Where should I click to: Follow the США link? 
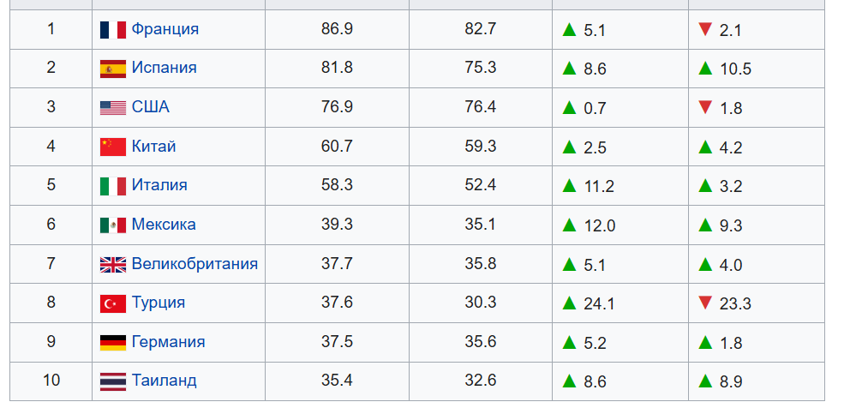151,107
